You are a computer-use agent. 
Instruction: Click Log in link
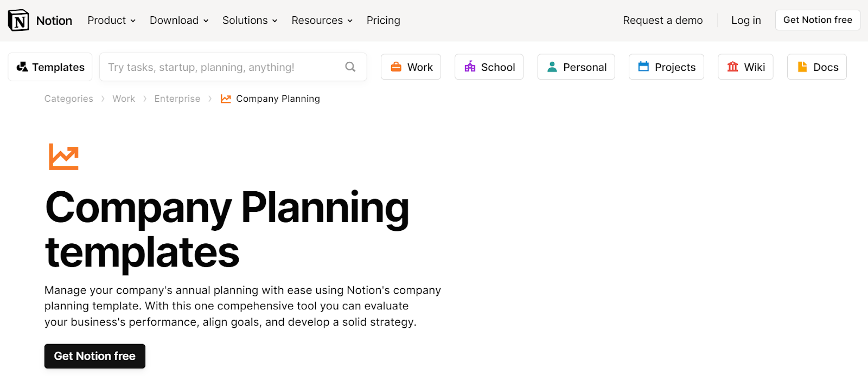[746, 21]
